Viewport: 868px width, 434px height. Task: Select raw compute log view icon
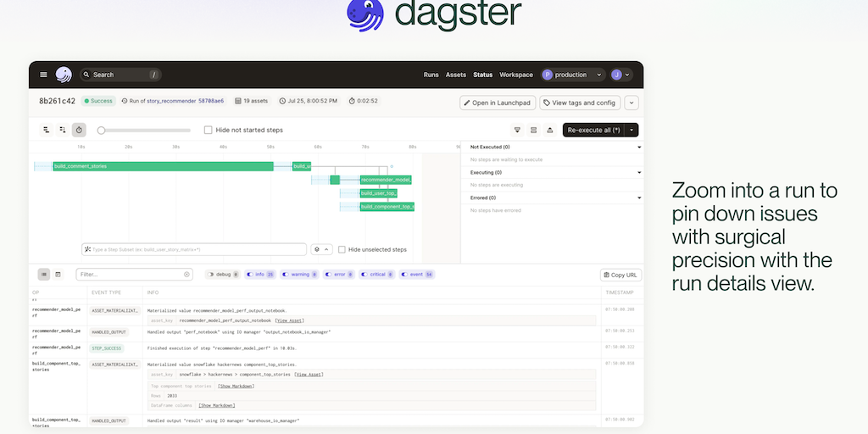[58, 275]
